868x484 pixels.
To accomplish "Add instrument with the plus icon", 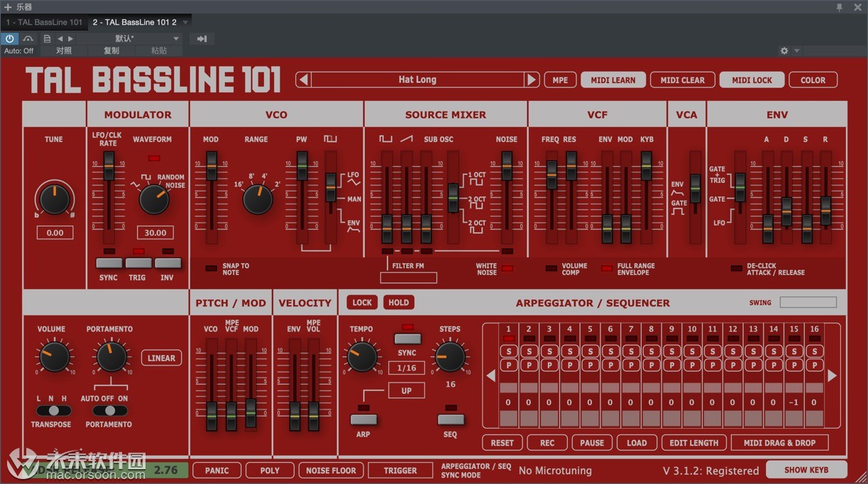I will point(8,7).
